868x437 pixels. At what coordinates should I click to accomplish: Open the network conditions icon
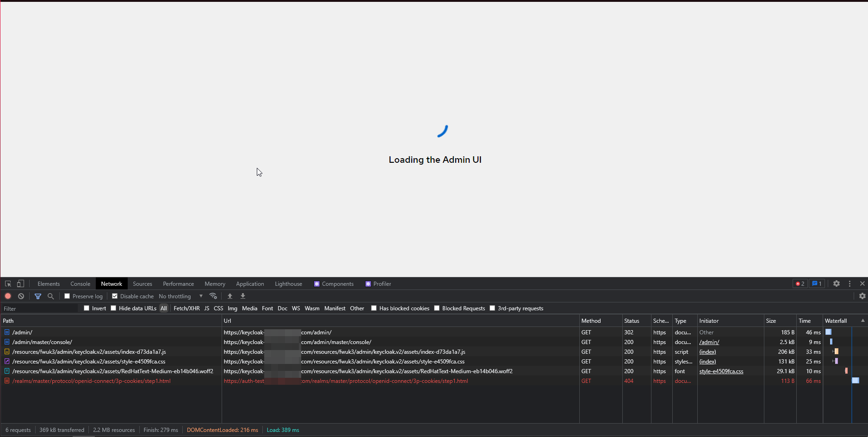(x=213, y=296)
